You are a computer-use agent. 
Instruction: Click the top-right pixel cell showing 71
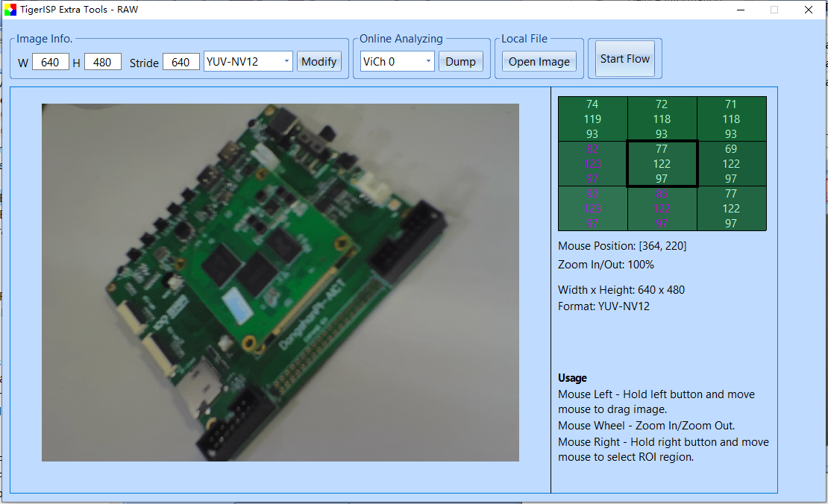coord(731,119)
